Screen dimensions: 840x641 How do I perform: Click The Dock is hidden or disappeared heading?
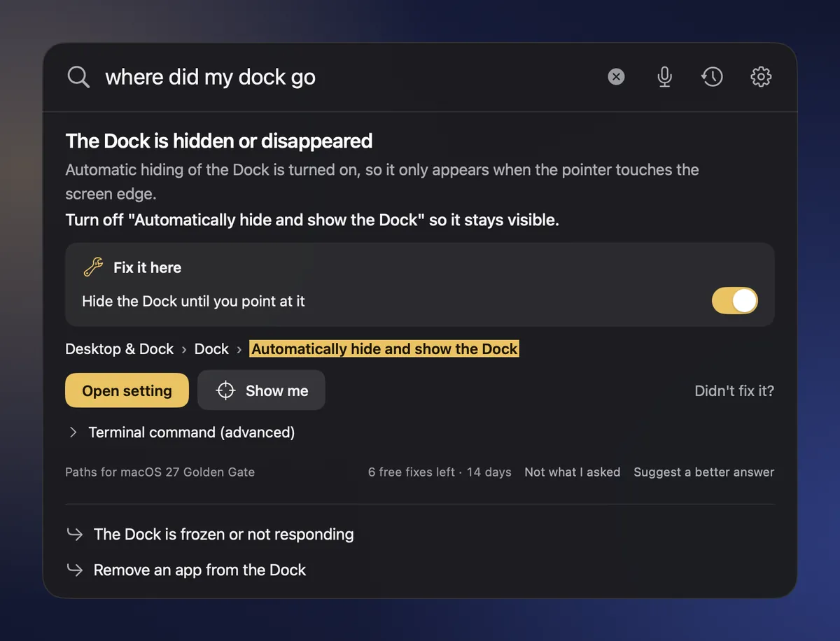(219, 141)
